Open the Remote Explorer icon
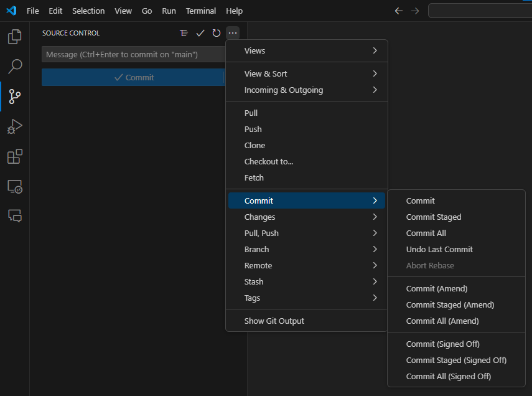 (x=14, y=186)
